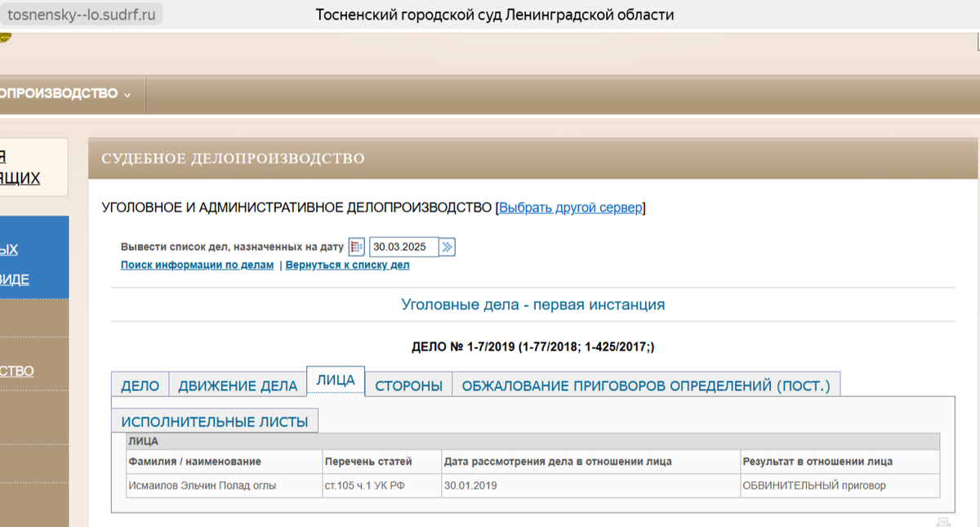
Task: Open the ДВИЖЕНИЕ ДЕЛА tab
Action: coord(238,386)
